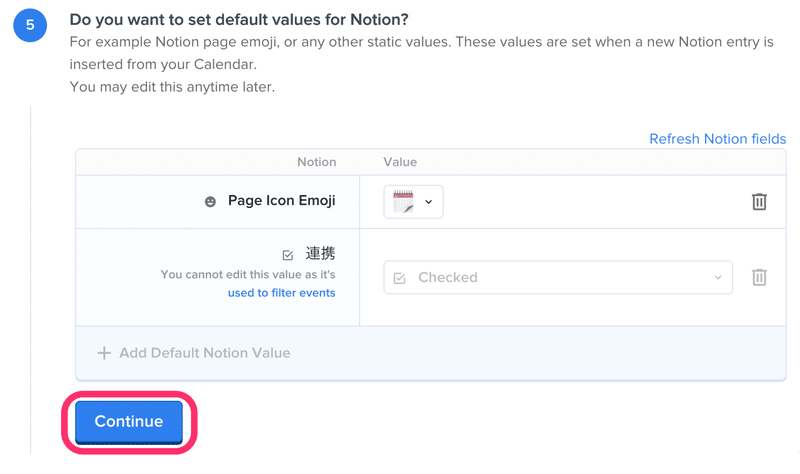Screen dimensions: 800x474
Task: Click the checkbox icon beside 連携
Action: (x=288, y=255)
